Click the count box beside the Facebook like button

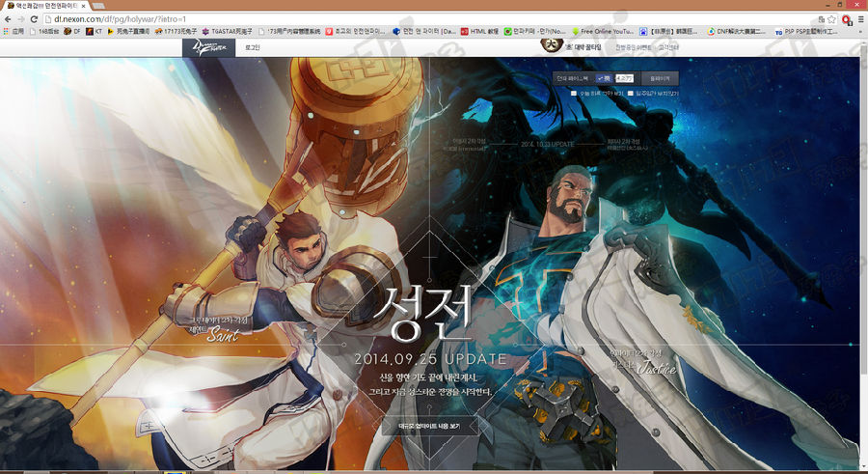[624, 79]
